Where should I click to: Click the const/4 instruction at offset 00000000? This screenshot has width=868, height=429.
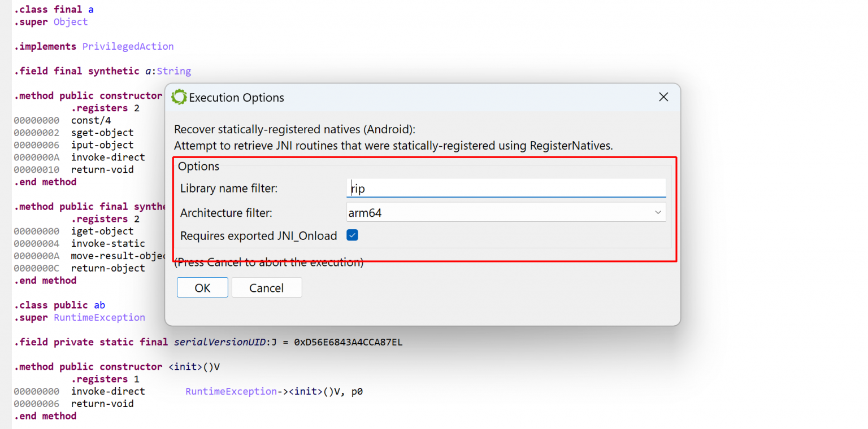pos(90,120)
